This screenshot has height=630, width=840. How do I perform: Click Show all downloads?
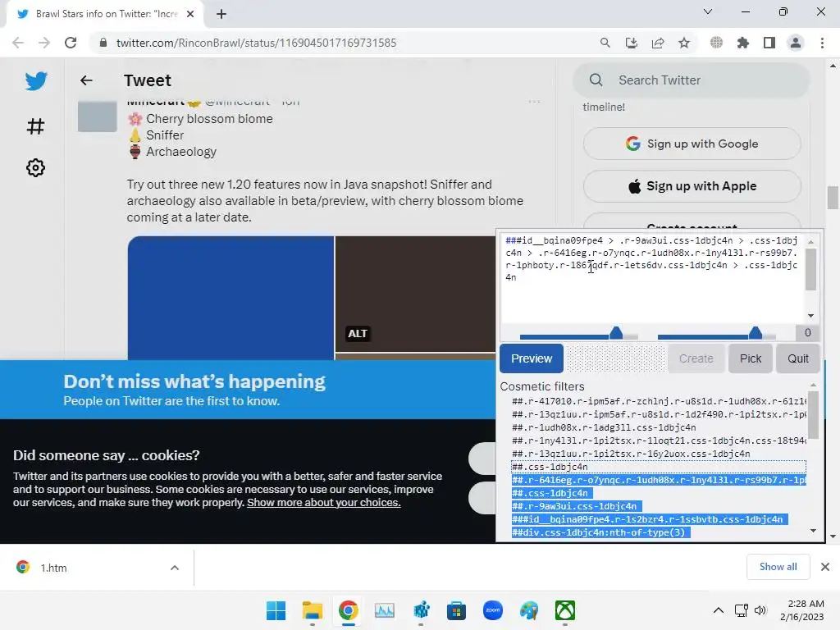click(778, 567)
